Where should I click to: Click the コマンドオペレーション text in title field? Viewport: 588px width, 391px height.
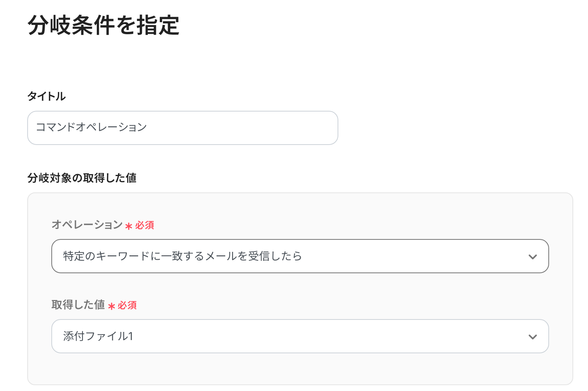pos(91,127)
